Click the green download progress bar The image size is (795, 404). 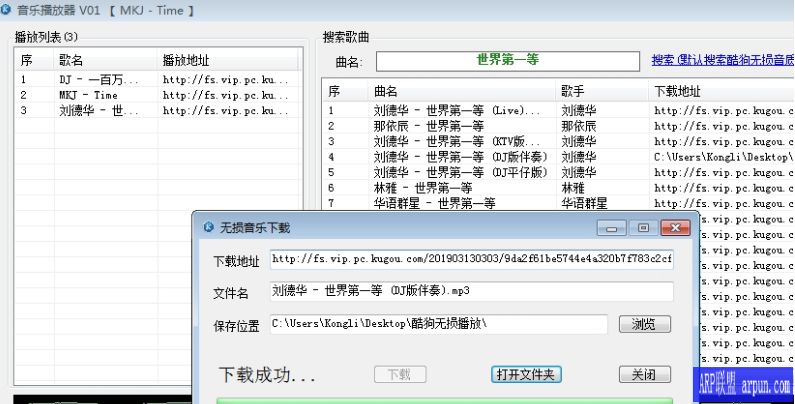click(x=445, y=400)
